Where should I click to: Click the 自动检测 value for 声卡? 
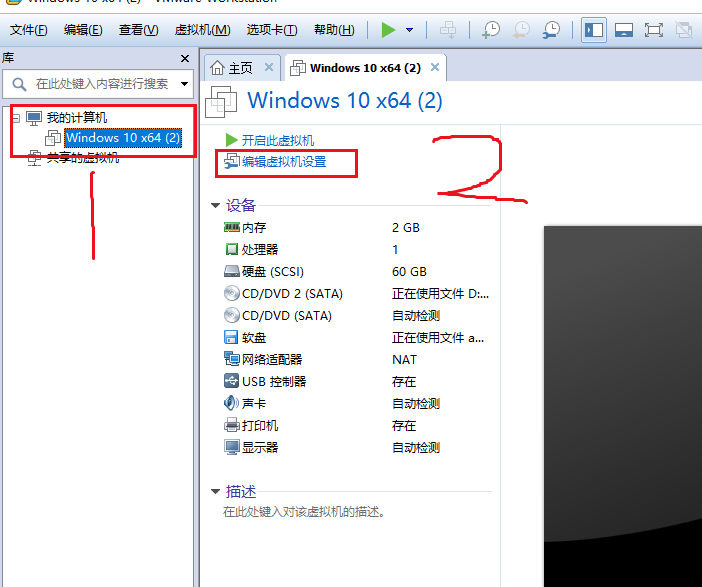point(416,403)
